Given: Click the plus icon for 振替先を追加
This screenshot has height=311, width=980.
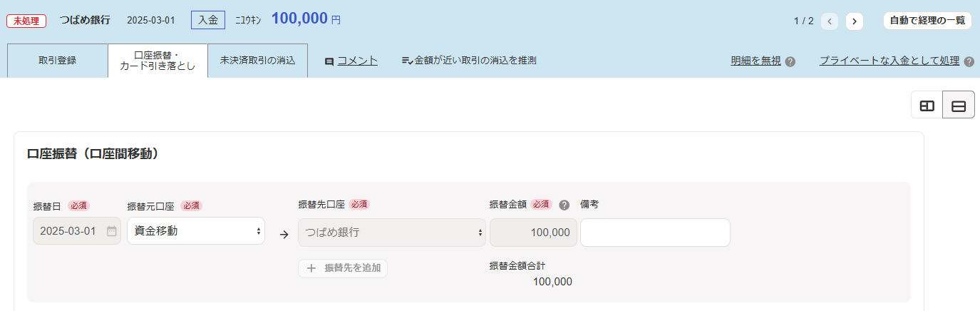Looking at the screenshot, I should 311,269.
